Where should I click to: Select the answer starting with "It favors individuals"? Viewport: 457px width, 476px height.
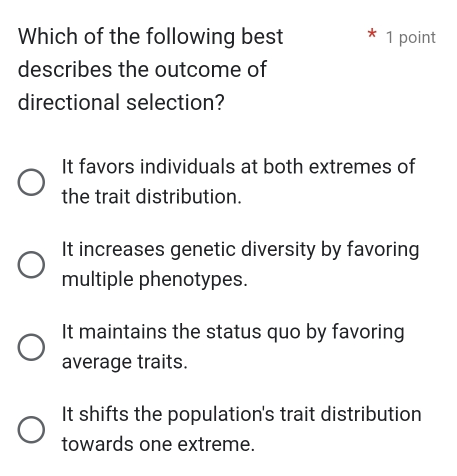[238, 181]
